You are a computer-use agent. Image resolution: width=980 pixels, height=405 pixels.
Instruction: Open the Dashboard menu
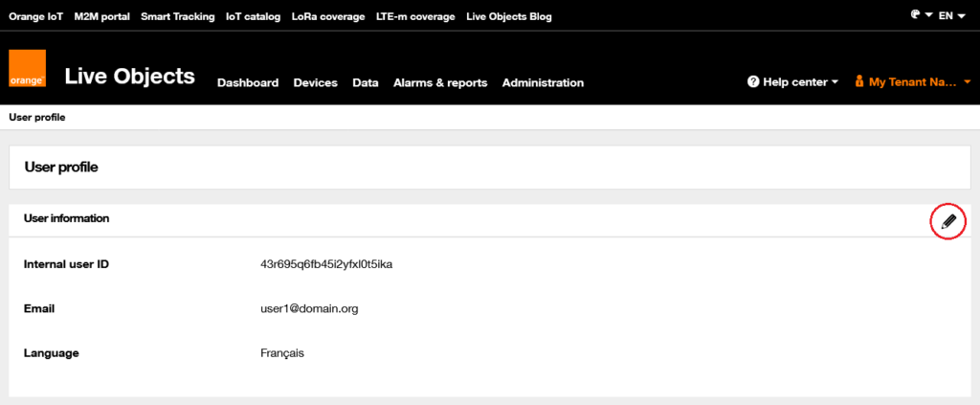(248, 82)
